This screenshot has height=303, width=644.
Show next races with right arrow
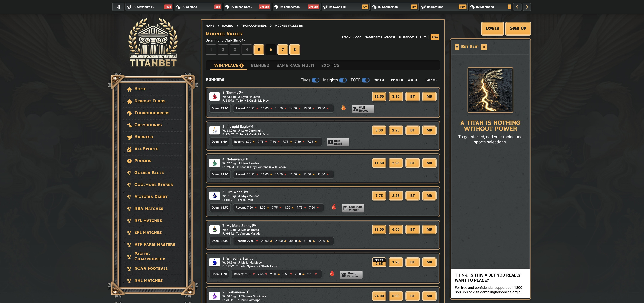527,7
